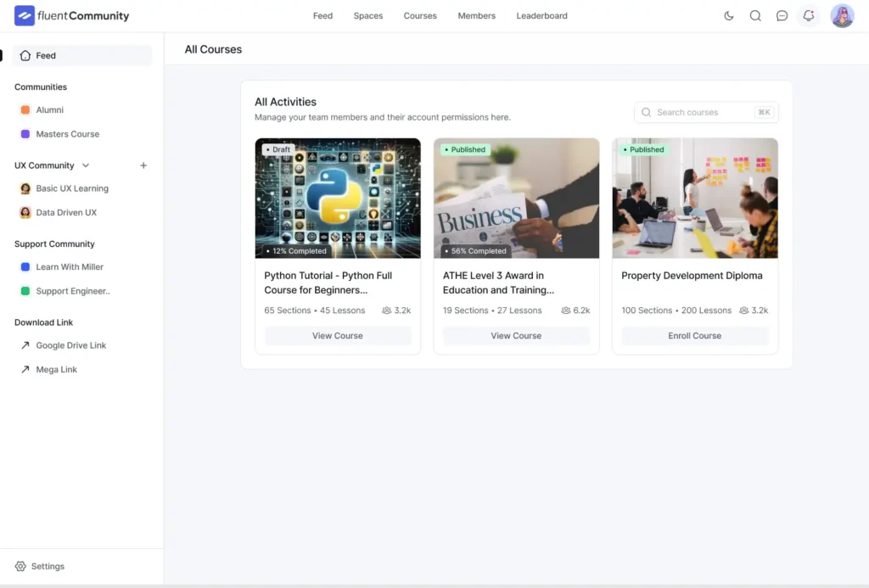
Task: Click the magnifier icon in Search courses
Action: pyautogui.click(x=646, y=112)
